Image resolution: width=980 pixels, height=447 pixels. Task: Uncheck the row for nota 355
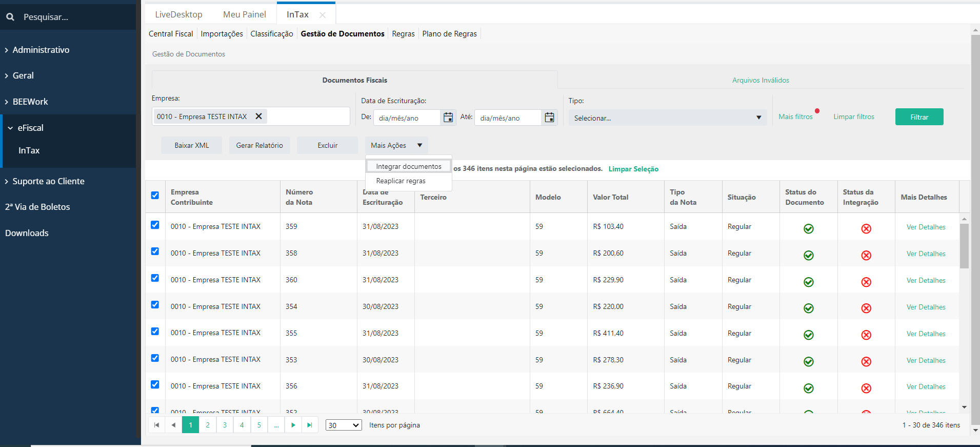155,331
